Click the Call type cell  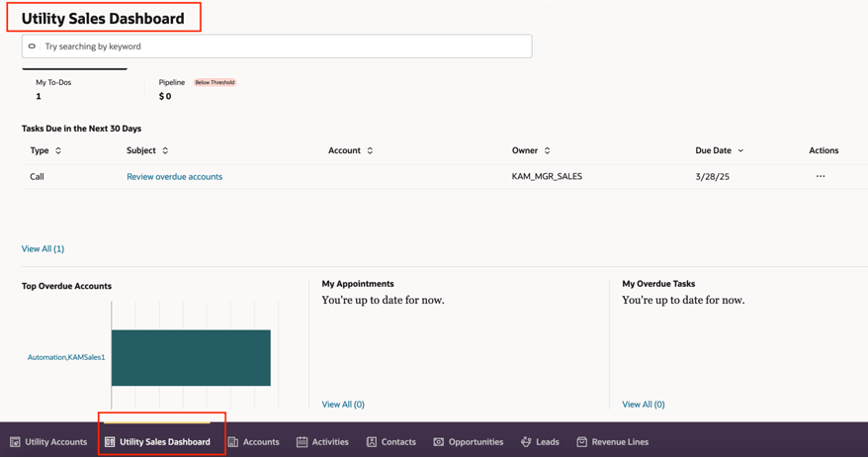pyautogui.click(x=38, y=177)
